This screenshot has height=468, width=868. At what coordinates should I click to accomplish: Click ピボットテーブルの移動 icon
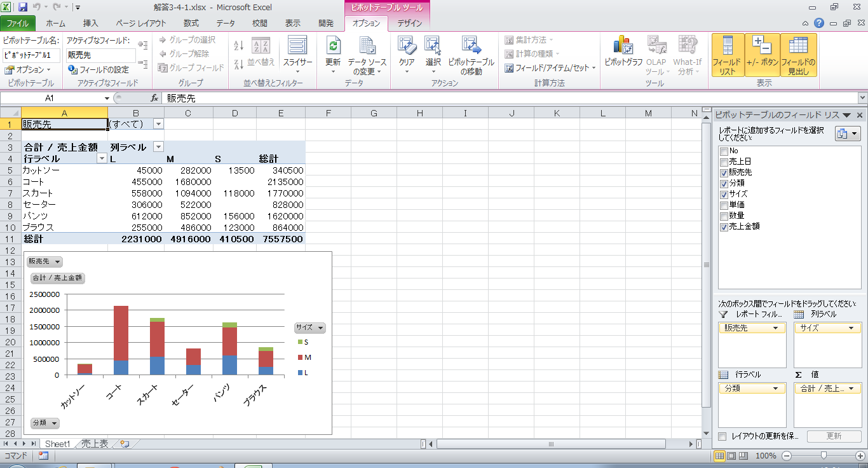[x=471, y=47]
